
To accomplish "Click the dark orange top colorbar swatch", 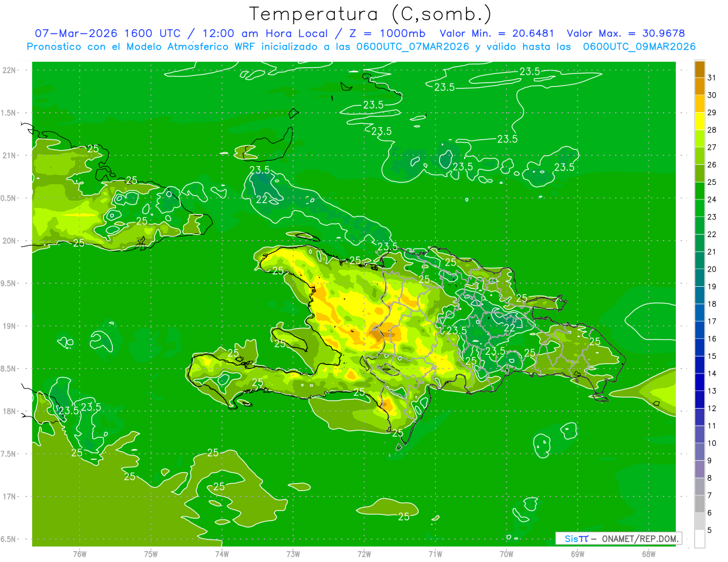I will (699, 69).
